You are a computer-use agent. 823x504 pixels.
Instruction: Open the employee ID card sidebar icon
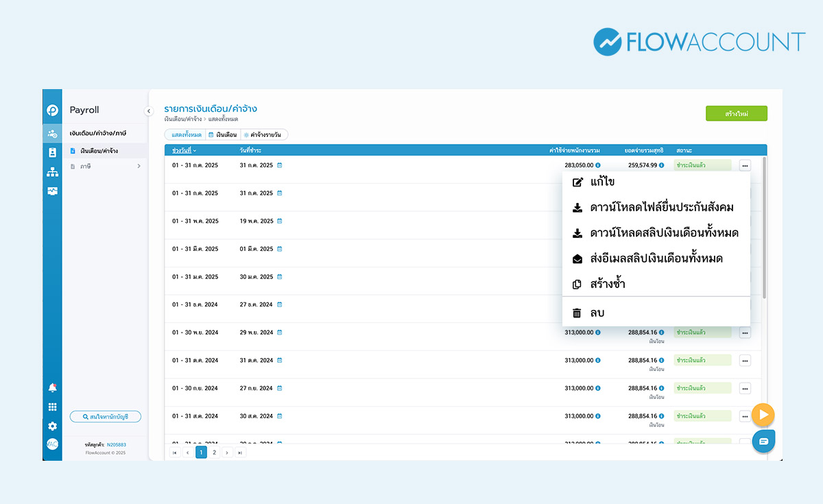(52, 153)
